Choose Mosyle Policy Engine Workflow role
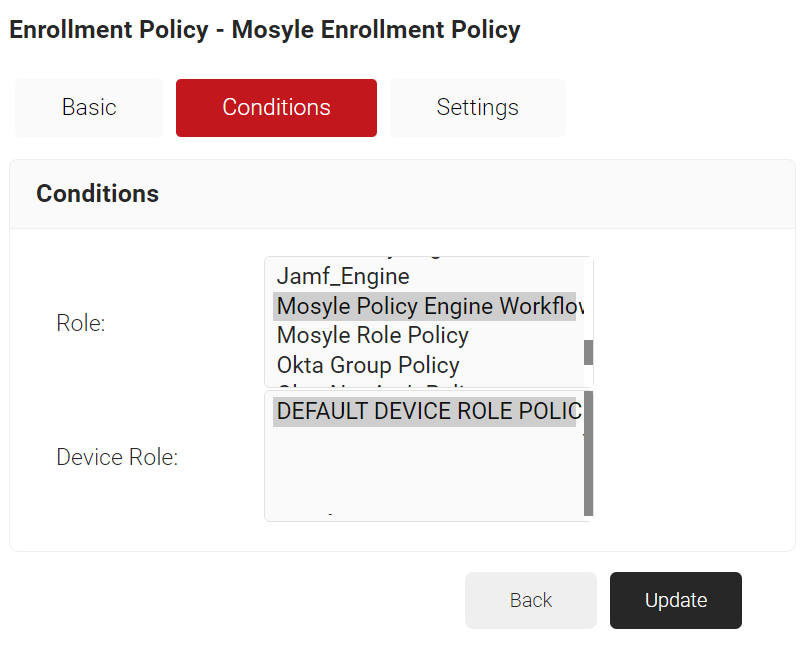804x646 pixels. pyautogui.click(x=424, y=306)
